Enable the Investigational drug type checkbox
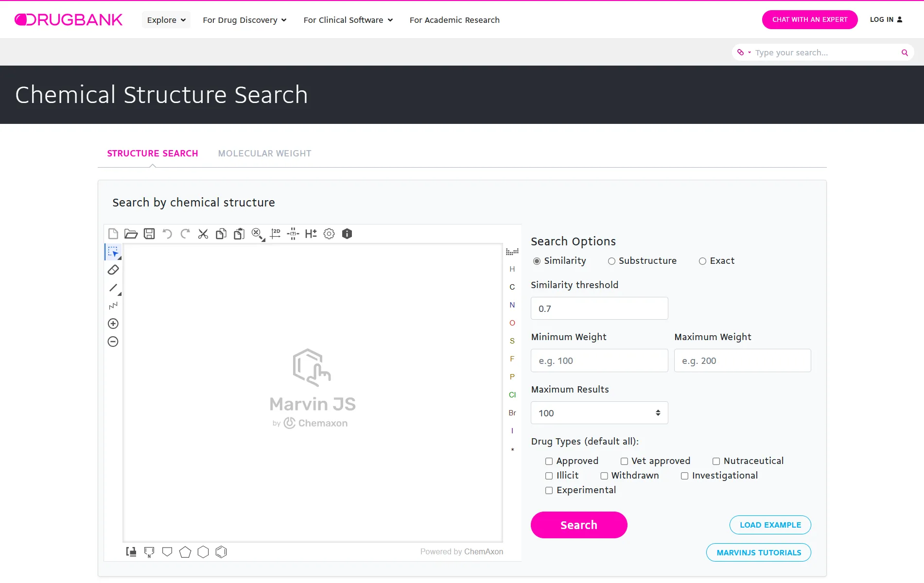Image resolution: width=924 pixels, height=583 pixels. pos(685,476)
